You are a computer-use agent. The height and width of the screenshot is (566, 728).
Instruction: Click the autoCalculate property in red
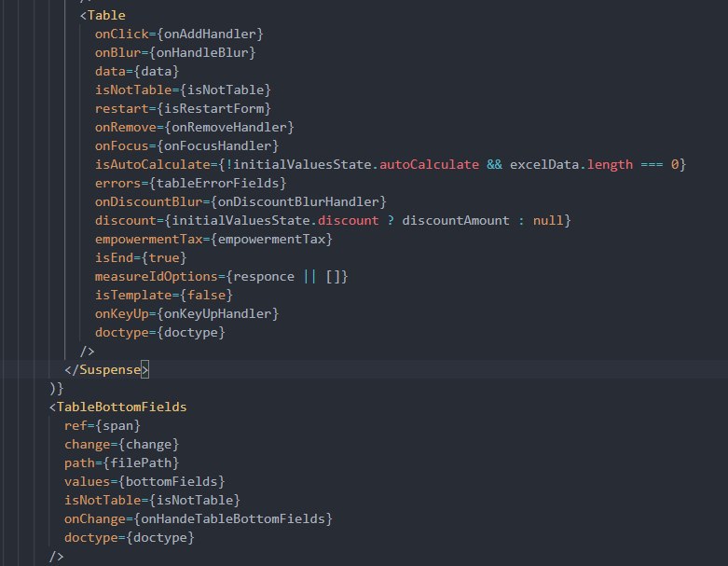[x=429, y=164]
